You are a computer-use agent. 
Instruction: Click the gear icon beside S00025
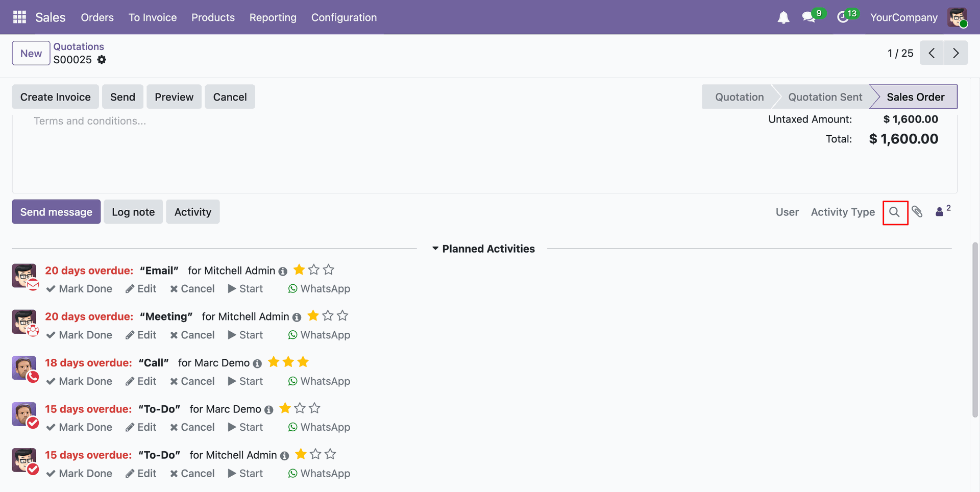tap(102, 60)
